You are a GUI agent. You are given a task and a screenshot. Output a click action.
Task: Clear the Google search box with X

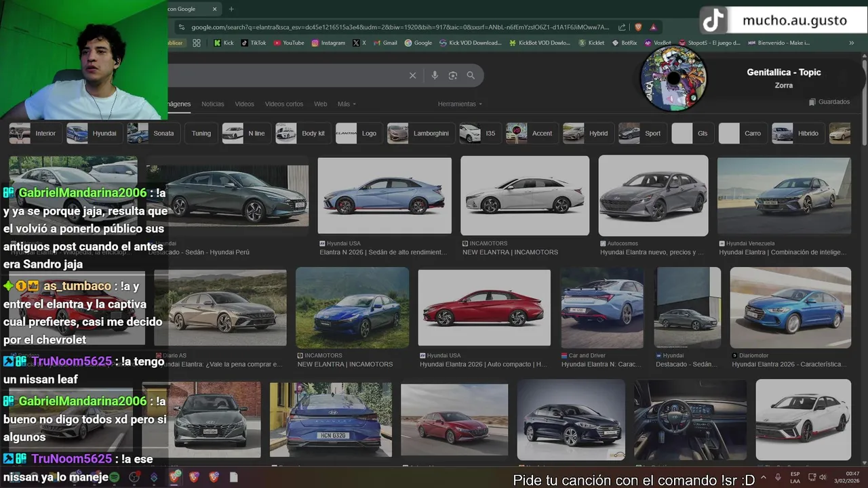pyautogui.click(x=412, y=75)
